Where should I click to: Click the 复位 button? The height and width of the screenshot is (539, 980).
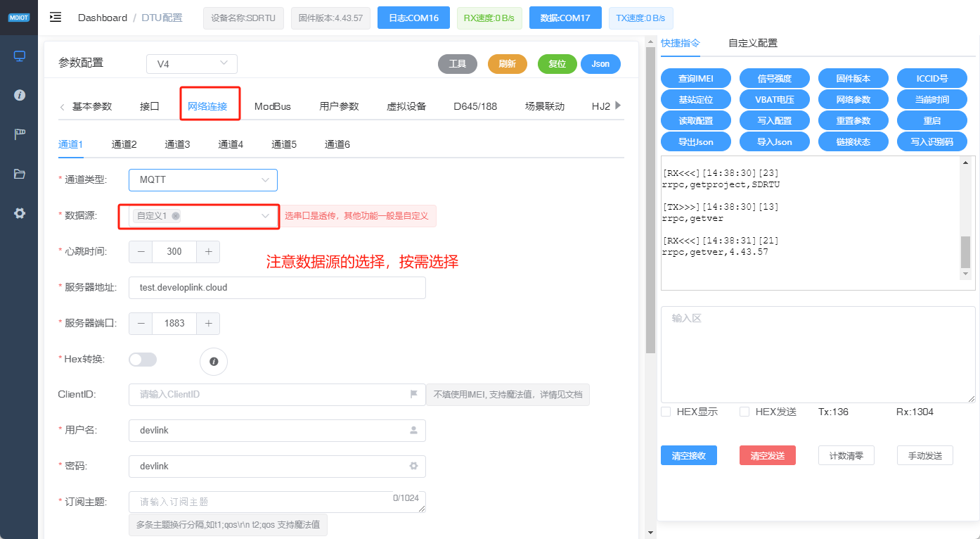[557, 64]
